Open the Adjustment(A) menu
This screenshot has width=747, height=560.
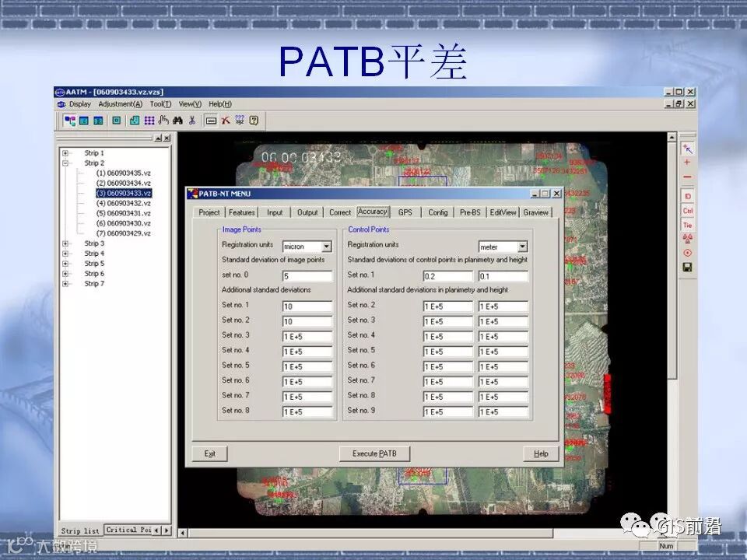(x=121, y=103)
